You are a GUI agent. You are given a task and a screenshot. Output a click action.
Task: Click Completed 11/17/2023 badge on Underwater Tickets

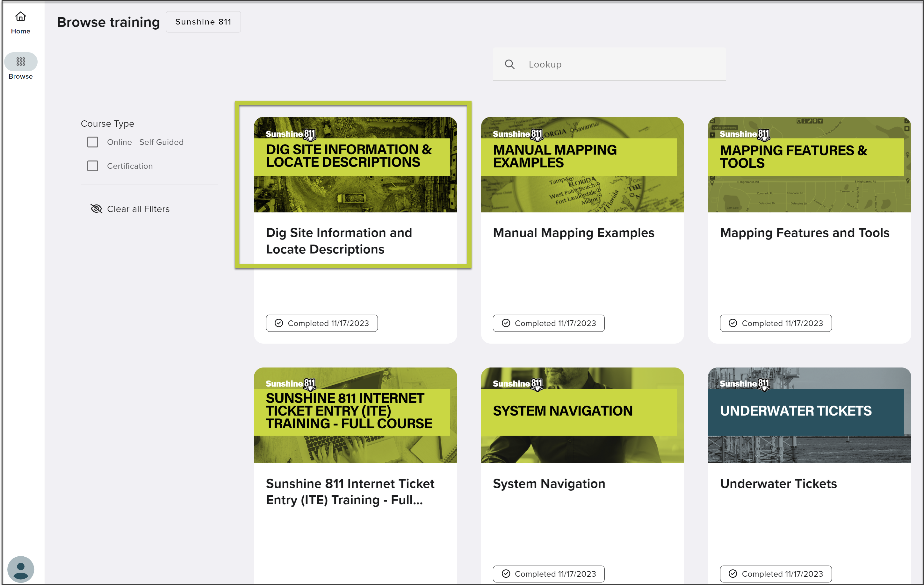776,574
